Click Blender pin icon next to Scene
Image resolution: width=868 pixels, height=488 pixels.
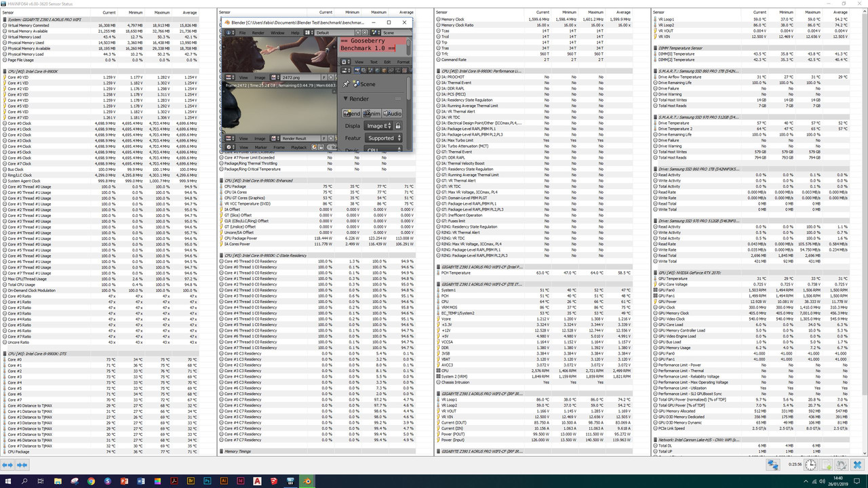pos(346,84)
